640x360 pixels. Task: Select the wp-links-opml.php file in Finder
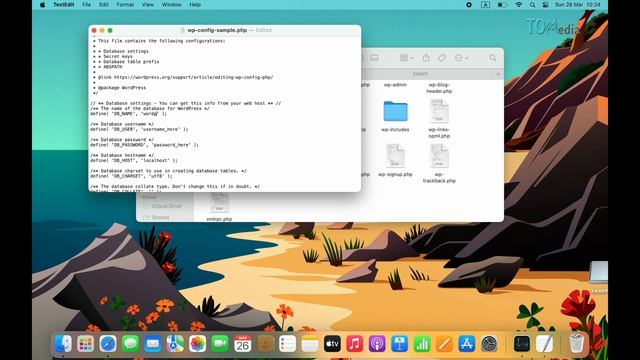pyautogui.click(x=439, y=111)
